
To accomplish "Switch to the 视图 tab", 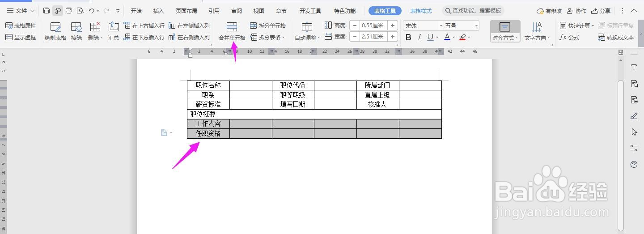I will click(x=259, y=11).
